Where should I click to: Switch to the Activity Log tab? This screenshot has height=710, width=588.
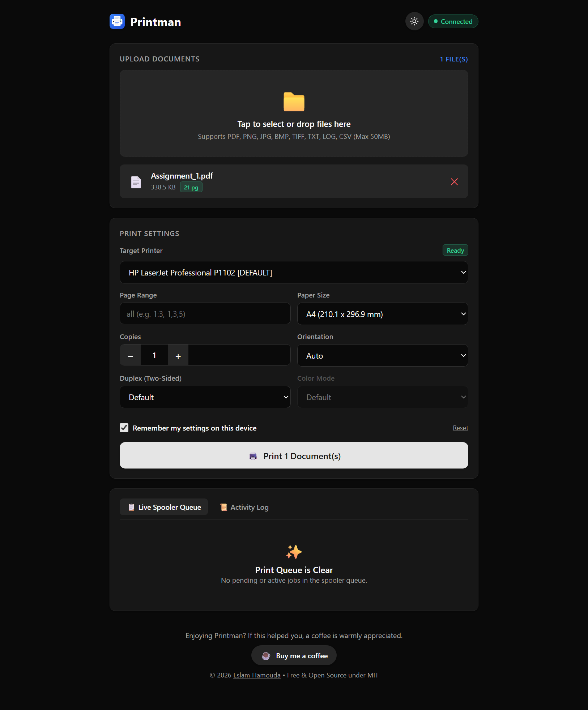coord(244,507)
